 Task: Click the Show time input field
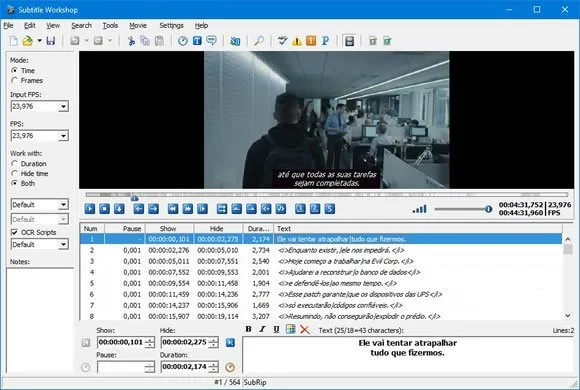pyautogui.click(x=121, y=342)
